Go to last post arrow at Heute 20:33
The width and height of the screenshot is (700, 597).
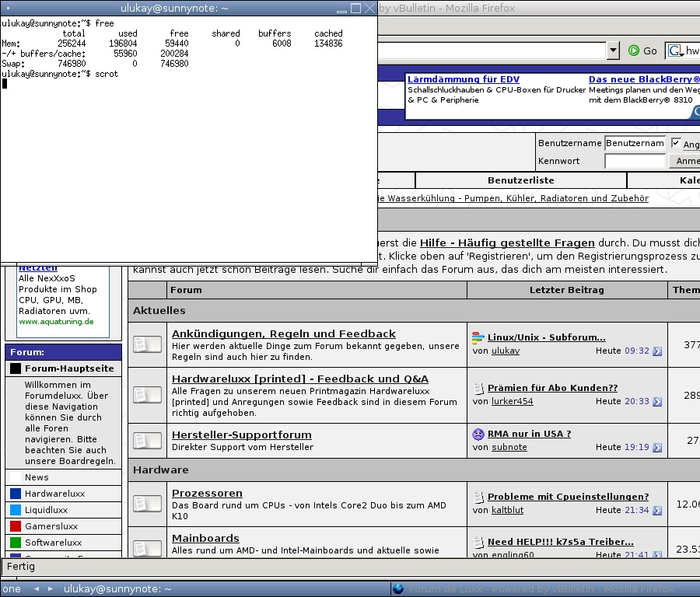point(657,402)
